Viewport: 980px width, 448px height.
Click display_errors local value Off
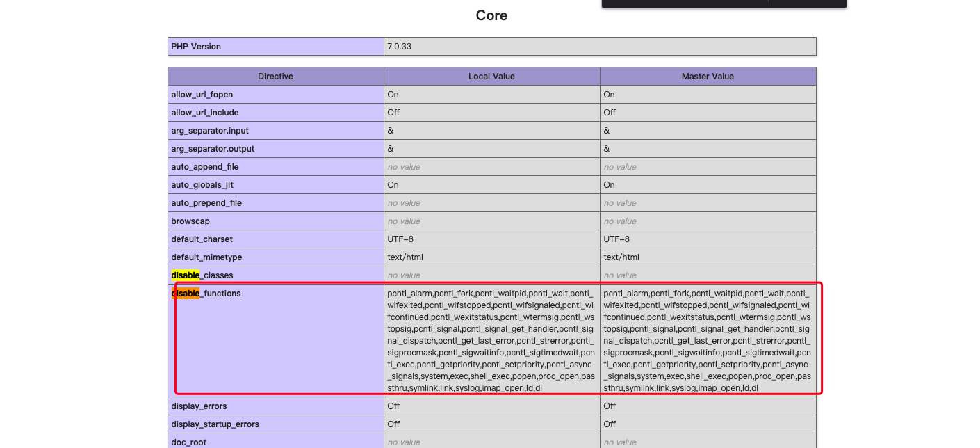tap(393, 406)
